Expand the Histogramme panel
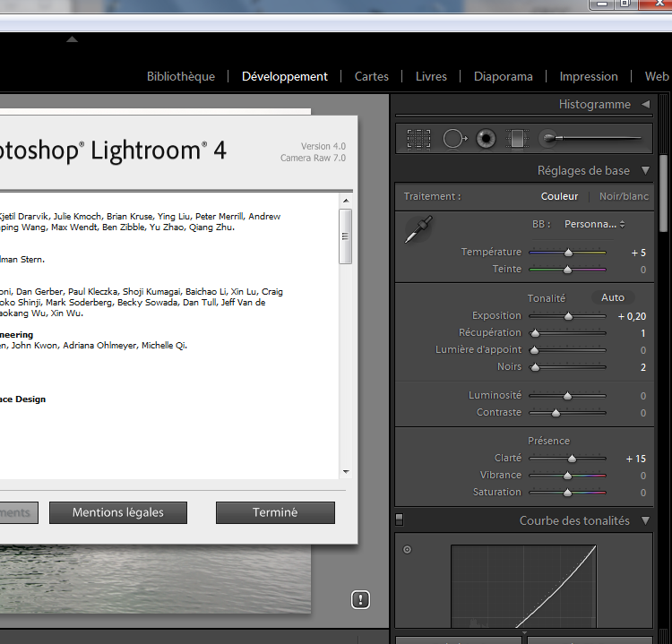672x644 pixels. tap(645, 104)
